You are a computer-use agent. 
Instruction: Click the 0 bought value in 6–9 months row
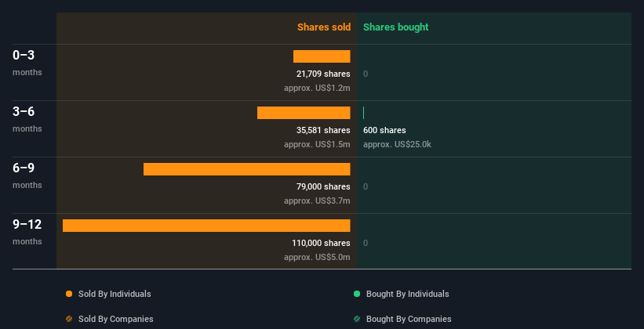(366, 186)
